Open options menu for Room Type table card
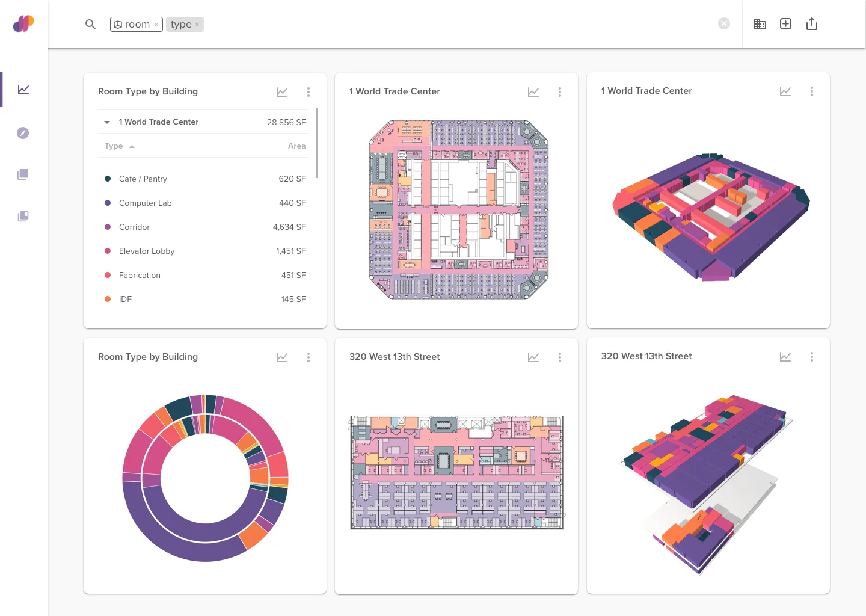866x616 pixels. 309,92
